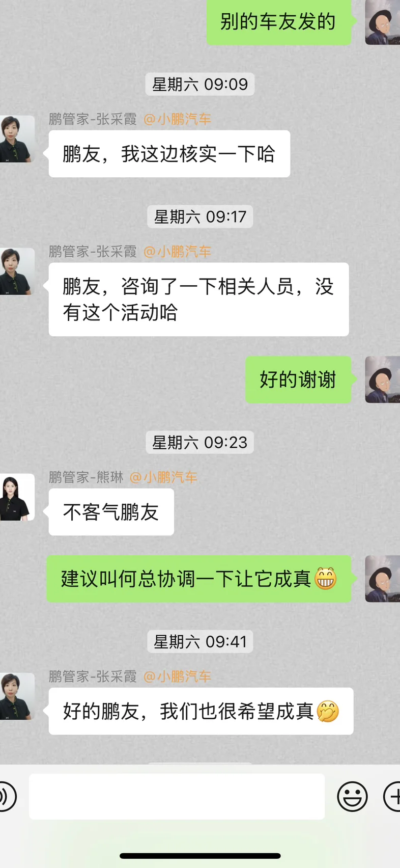Tap 张采霞's avatar beside 核实一下哈 message
Screen dimensions: 400x868
(x=17, y=139)
